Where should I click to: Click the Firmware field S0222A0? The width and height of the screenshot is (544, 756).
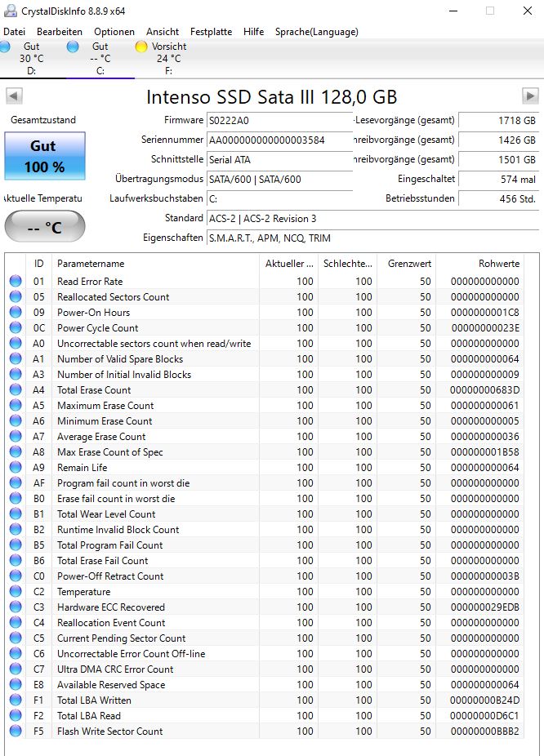[279, 121]
